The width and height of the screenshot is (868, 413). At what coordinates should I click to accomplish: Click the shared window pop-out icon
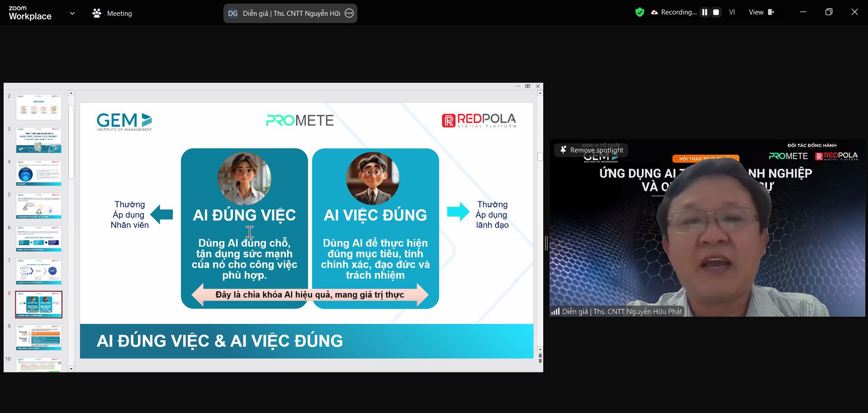527,86
